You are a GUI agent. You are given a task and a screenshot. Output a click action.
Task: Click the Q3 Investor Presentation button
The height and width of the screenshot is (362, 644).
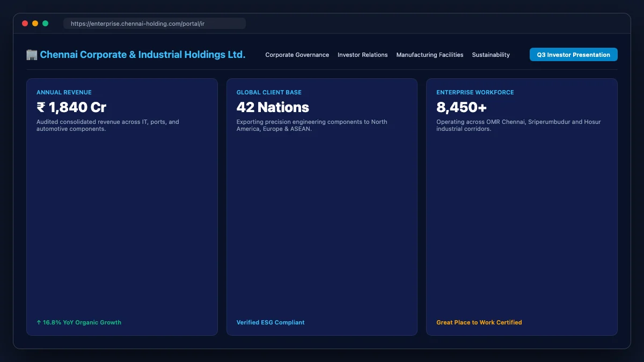click(x=574, y=55)
